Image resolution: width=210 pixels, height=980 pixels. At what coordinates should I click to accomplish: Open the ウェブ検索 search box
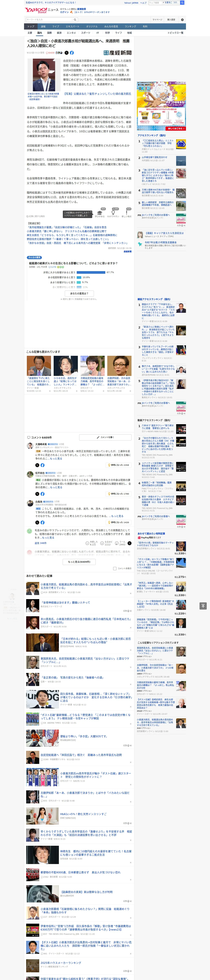155,3
